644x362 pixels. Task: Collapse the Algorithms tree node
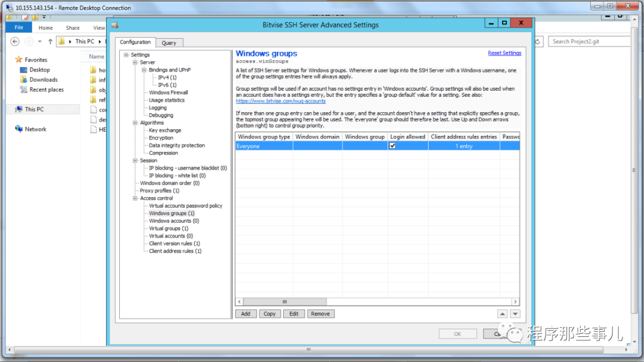[135, 123]
